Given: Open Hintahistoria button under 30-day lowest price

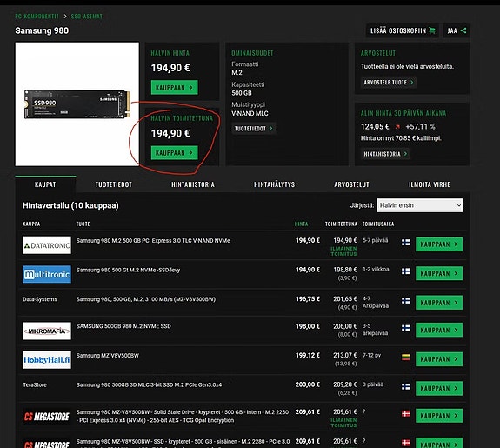Looking at the screenshot, I should pyautogui.click(x=385, y=154).
